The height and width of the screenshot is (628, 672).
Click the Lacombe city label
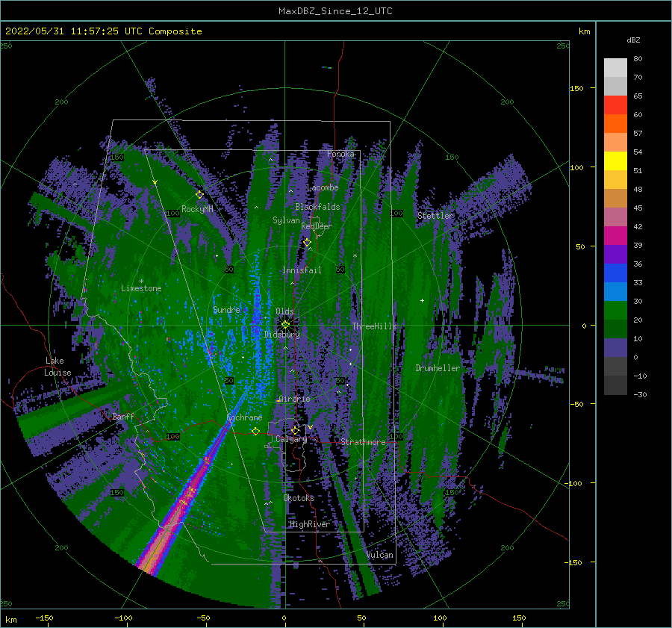click(323, 187)
